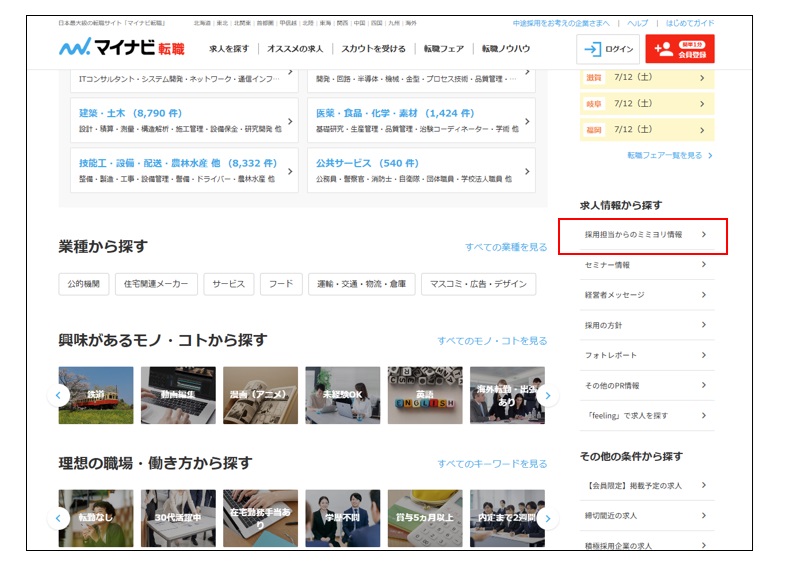Viewport: 786px width, 564px height.
Task: Click すべての業種を見る link
Action: (x=506, y=247)
